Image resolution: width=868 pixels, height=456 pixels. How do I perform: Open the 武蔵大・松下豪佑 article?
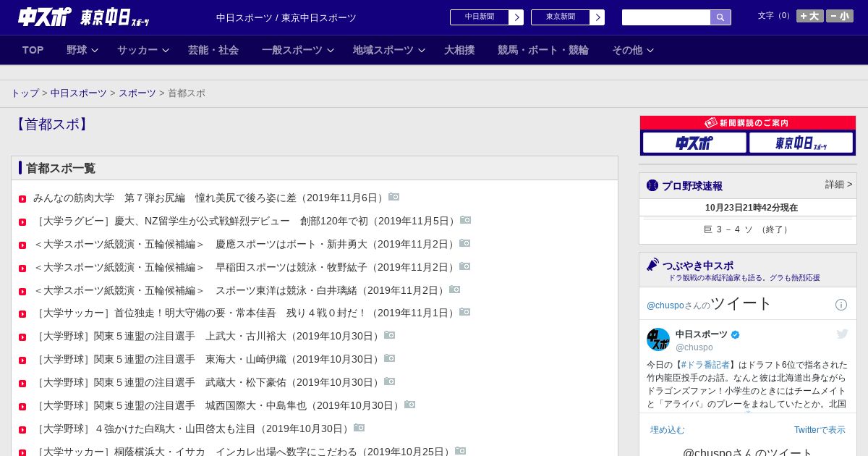(x=208, y=382)
